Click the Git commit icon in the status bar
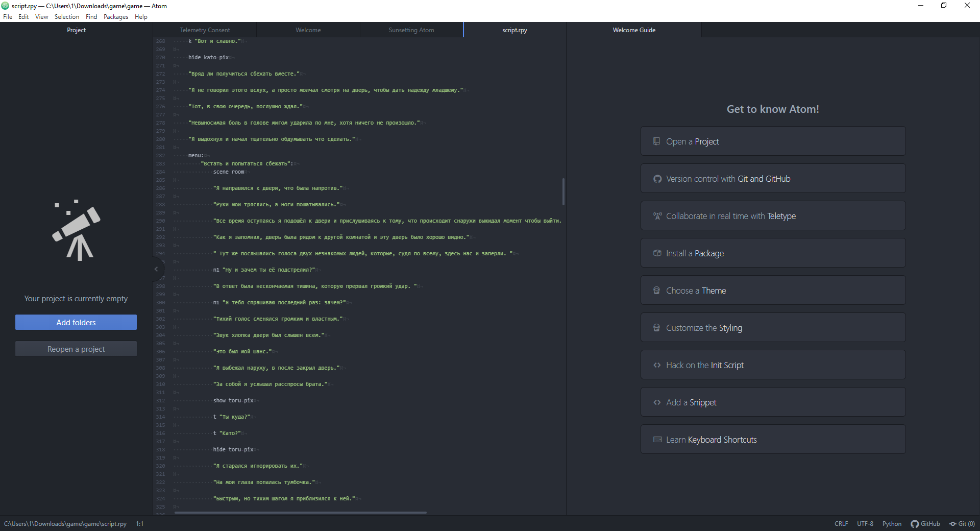This screenshot has height=531, width=980. (x=952, y=524)
